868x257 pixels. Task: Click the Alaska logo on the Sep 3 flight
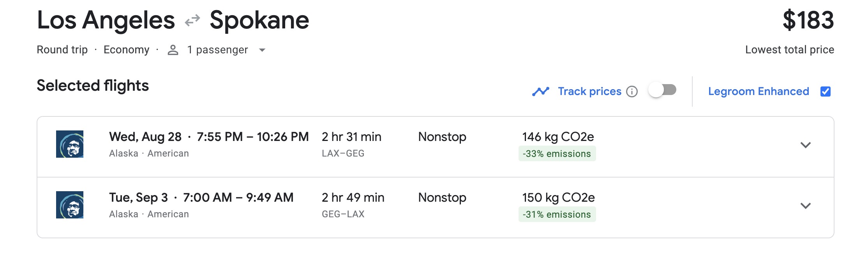(70, 205)
